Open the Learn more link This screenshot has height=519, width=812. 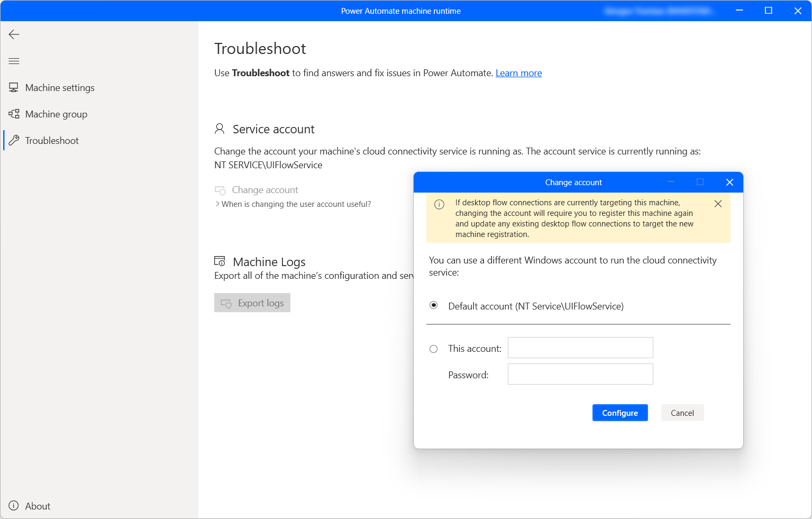[518, 72]
